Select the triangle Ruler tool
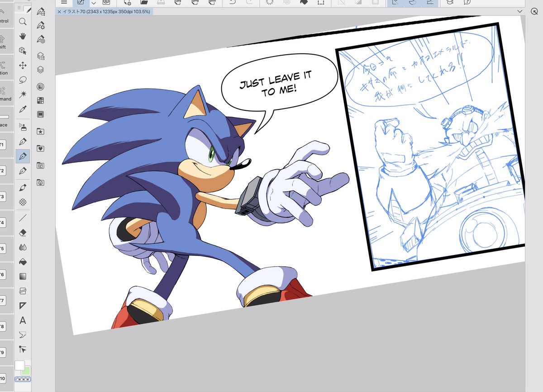The height and width of the screenshot is (392, 543). click(x=23, y=306)
